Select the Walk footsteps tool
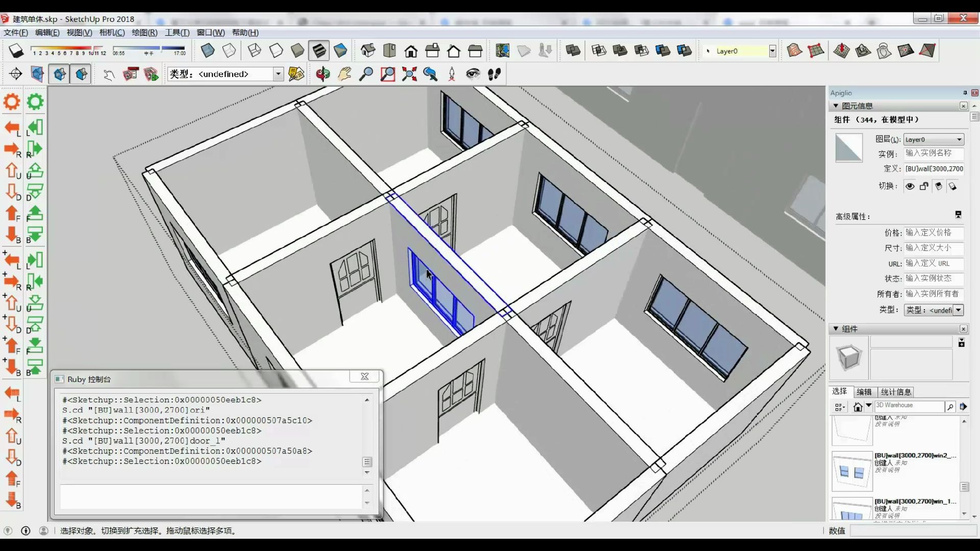 pyautogui.click(x=494, y=74)
